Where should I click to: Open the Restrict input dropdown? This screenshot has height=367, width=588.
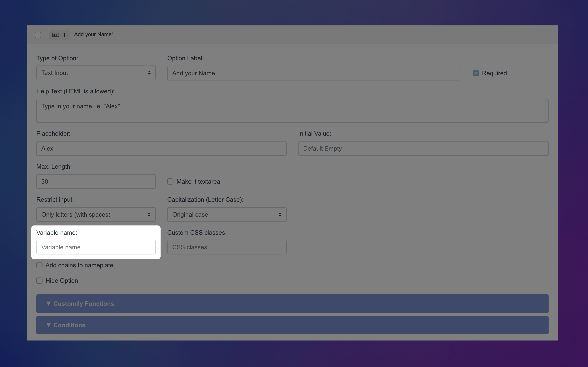tap(96, 214)
